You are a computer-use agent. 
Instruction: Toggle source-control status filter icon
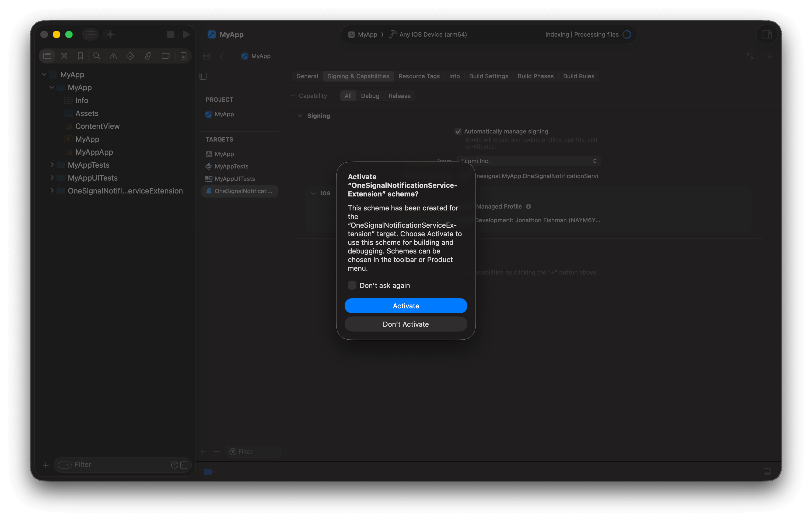[x=184, y=465]
